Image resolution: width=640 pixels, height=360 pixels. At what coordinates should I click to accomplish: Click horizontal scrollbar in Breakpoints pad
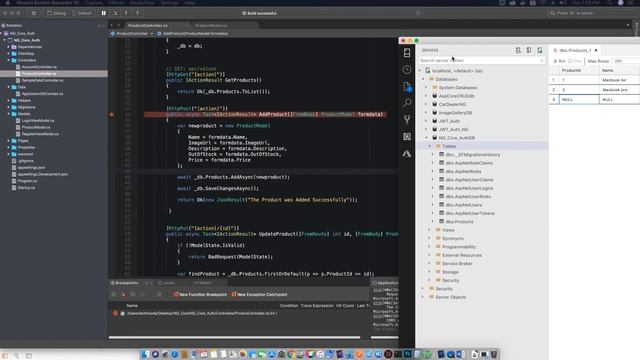coord(234,337)
